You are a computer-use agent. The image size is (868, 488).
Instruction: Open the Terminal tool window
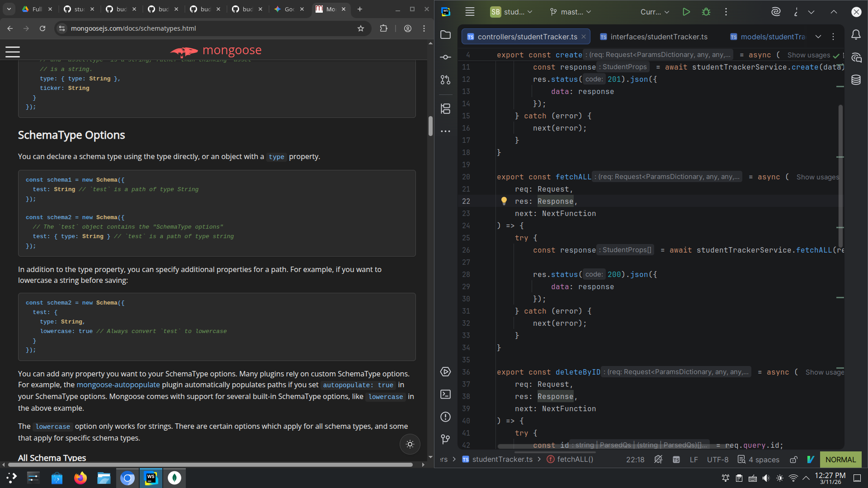(x=445, y=394)
